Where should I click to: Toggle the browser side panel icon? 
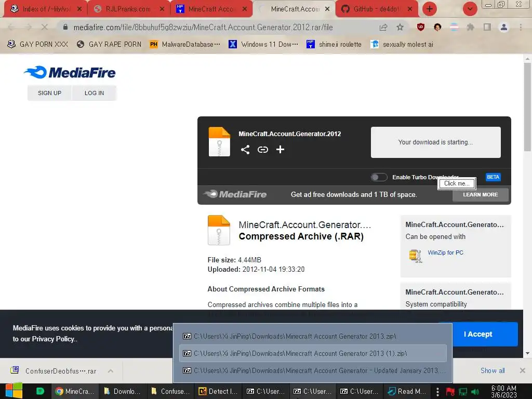tap(487, 27)
